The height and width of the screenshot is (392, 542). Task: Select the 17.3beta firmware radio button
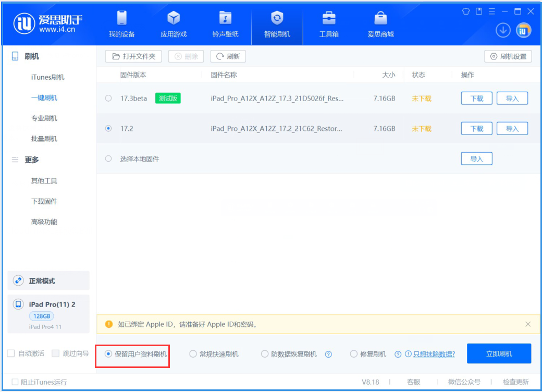click(108, 98)
